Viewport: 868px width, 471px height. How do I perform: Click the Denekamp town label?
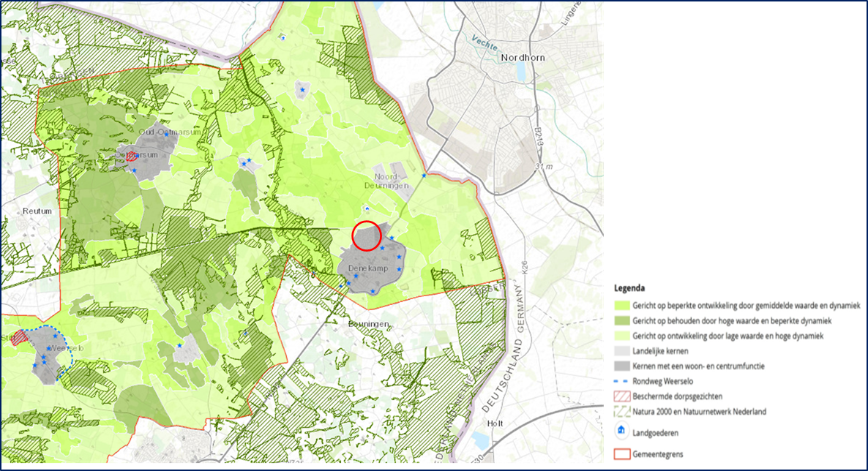pos(367,268)
